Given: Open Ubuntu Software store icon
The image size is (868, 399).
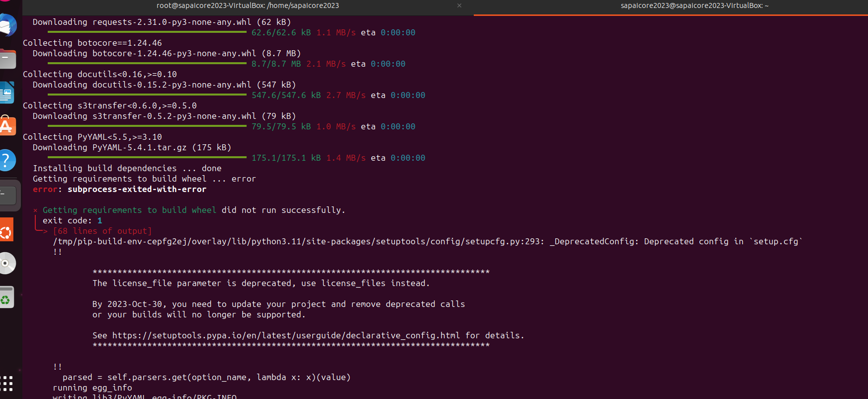Looking at the screenshot, I should click(7, 126).
